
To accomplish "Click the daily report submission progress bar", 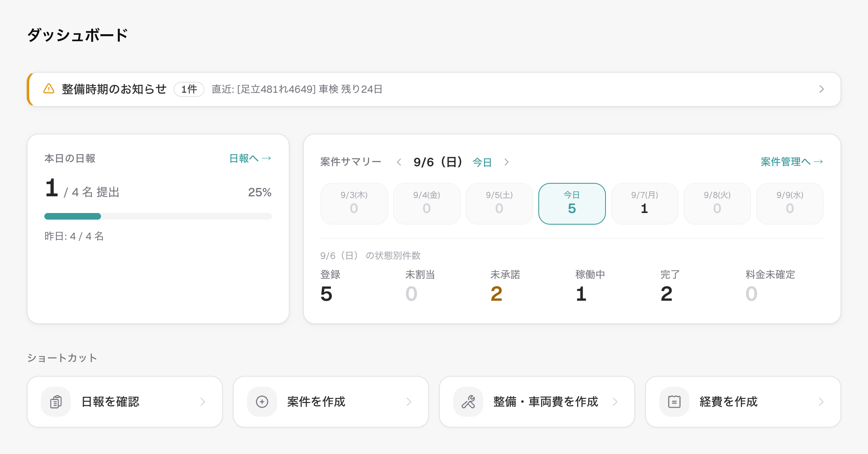I will coord(158,216).
